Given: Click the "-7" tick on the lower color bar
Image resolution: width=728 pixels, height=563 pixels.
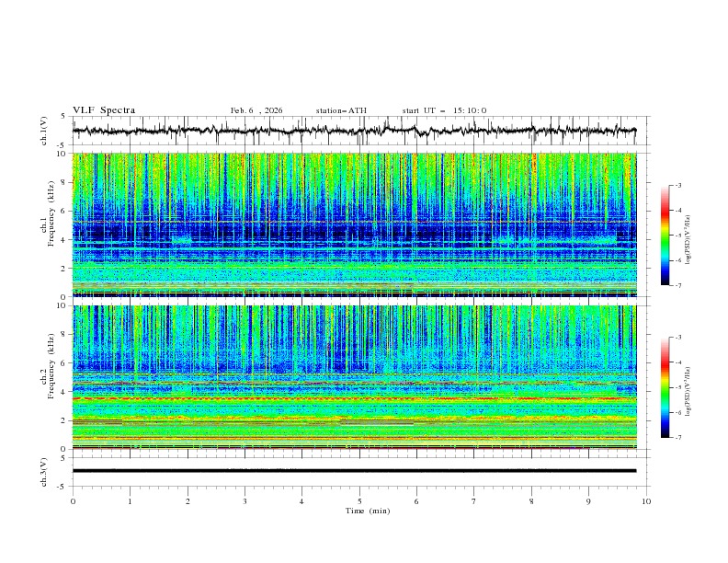Looking at the screenshot, I should click(677, 438).
